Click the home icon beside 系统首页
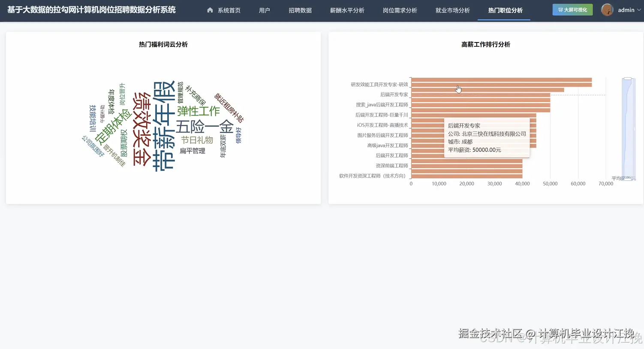Screen dimensions: 644x349 (x=210, y=10)
